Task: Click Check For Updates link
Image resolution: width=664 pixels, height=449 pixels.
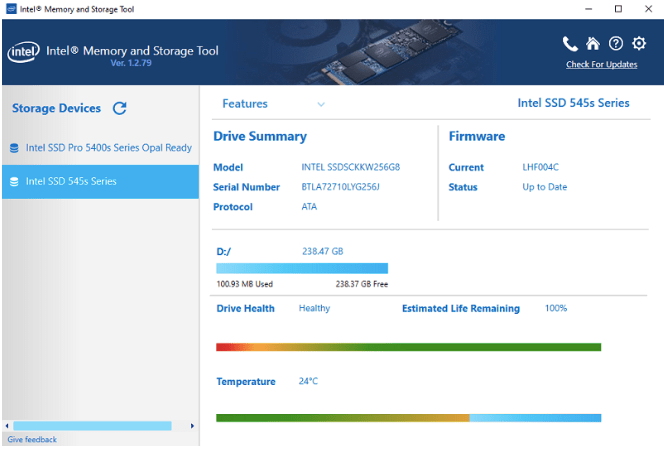Action: click(601, 64)
